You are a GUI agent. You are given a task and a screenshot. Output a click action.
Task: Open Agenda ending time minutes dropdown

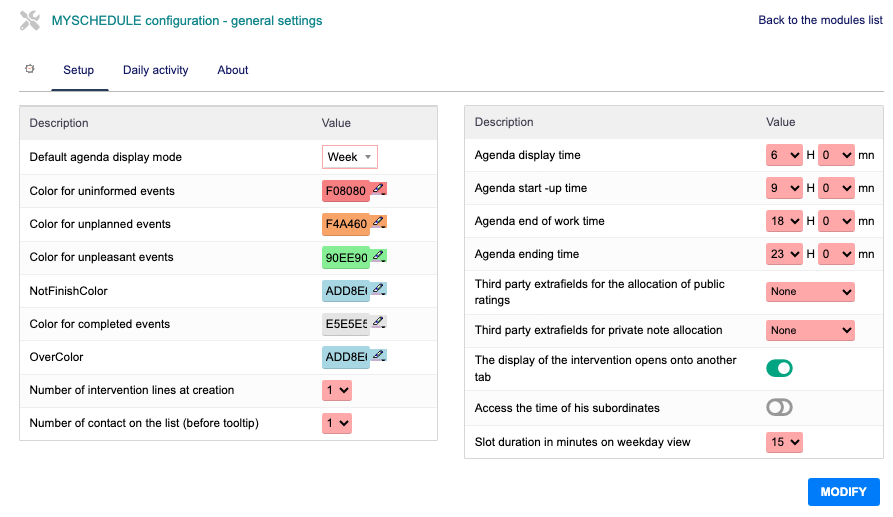836,254
